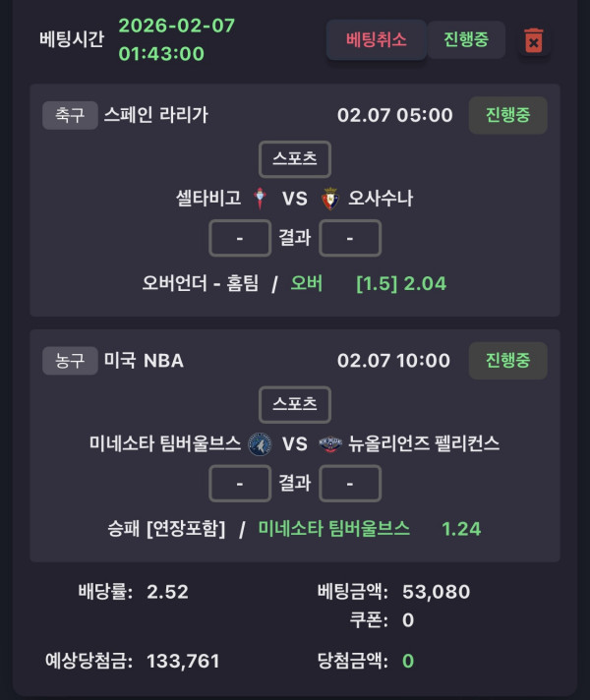The image size is (590, 700).
Task: Click the New Orleans Pelicans logo
Action: [x=329, y=443]
